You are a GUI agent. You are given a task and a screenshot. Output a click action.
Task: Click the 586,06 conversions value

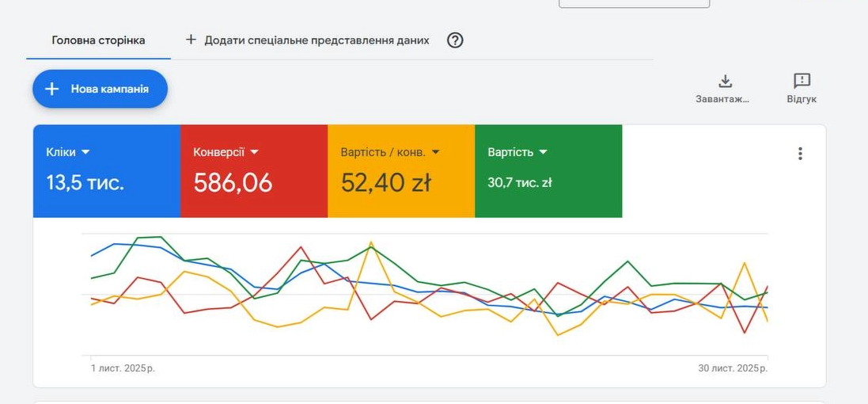[233, 182]
